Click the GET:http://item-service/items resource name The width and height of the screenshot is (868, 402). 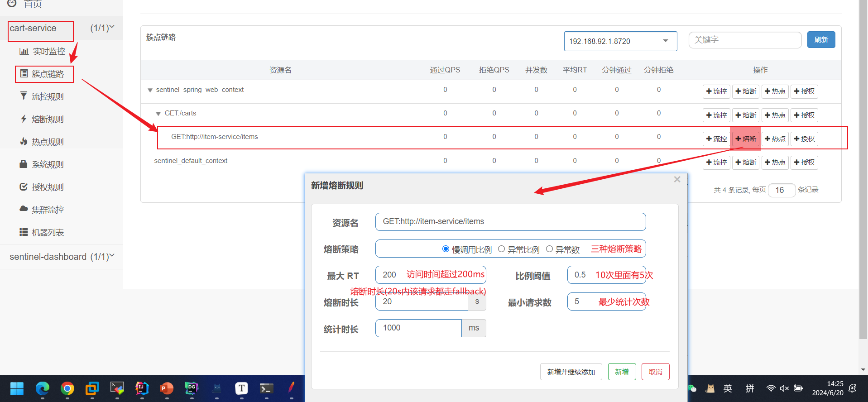pos(215,137)
